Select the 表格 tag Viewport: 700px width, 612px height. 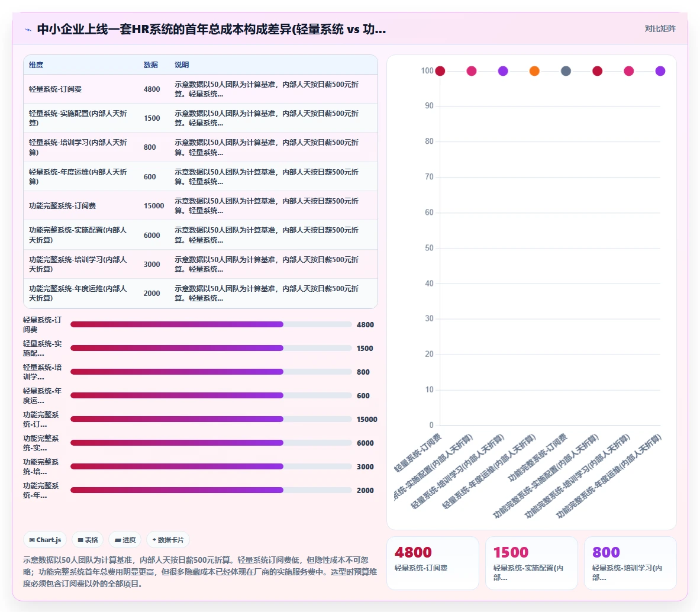click(88, 540)
